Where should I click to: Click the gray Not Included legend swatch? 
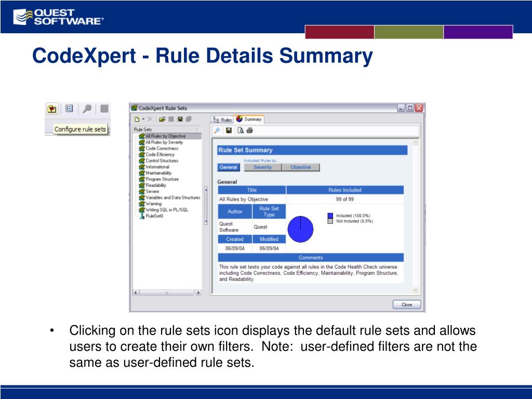[330, 221]
